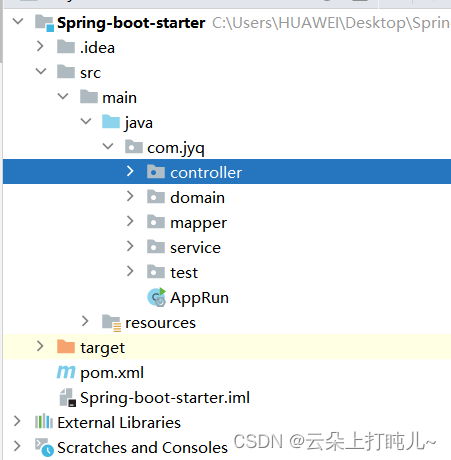Expand the domain package arrow
The image size is (451, 460).
tap(130, 196)
